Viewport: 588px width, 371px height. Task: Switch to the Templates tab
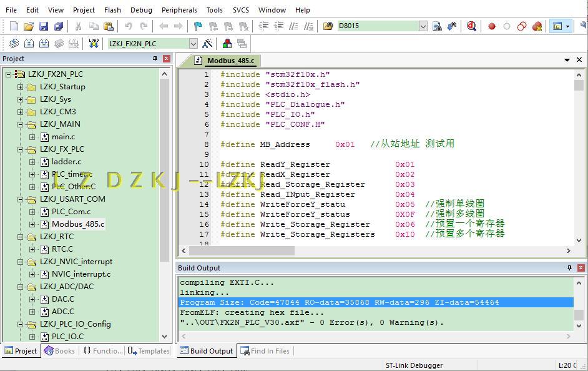149,351
